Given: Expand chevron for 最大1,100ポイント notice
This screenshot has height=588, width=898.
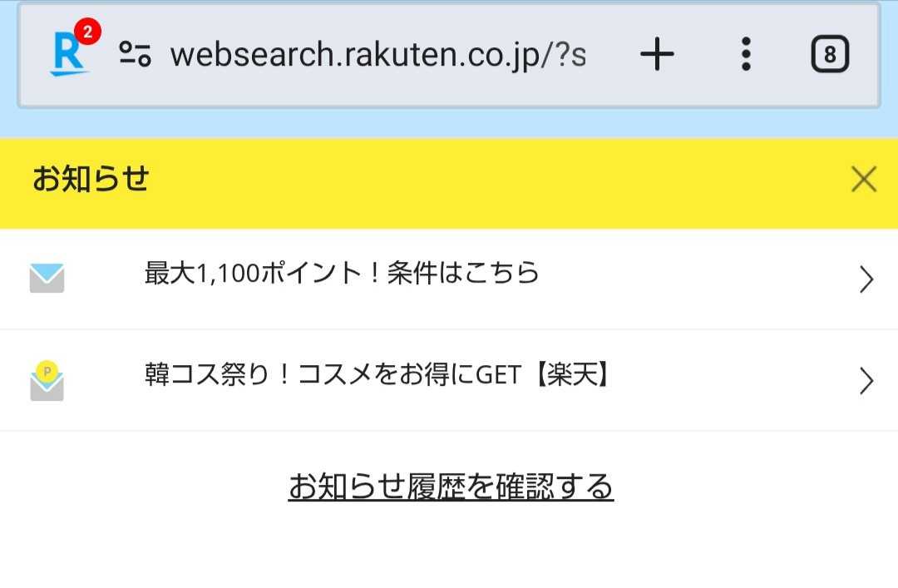Looking at the screenshot, I should [866, 279].
